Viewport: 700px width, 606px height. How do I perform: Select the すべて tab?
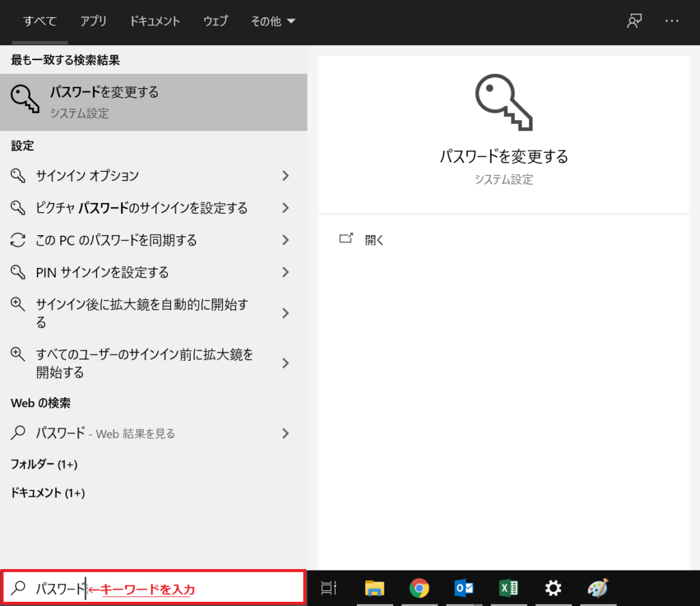coord(40,21)
